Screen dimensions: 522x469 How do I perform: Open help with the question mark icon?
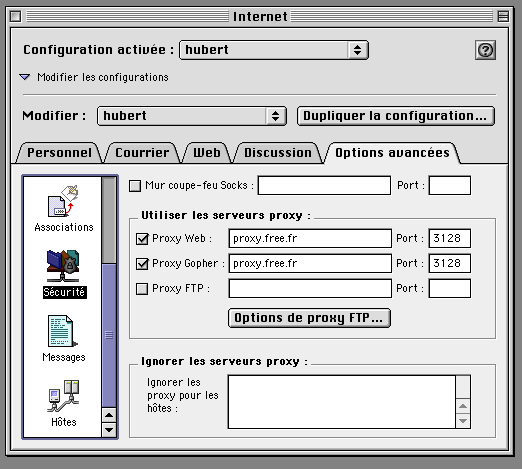[x=485, y=50]
